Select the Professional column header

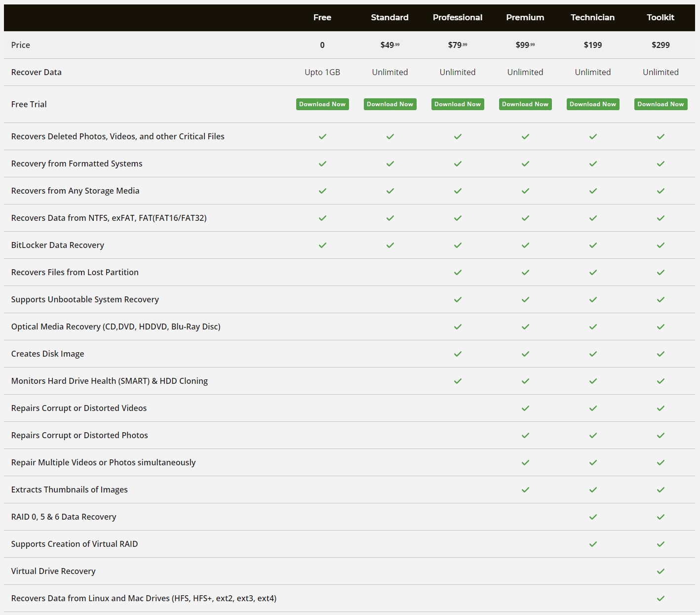(x=458, y=17)
